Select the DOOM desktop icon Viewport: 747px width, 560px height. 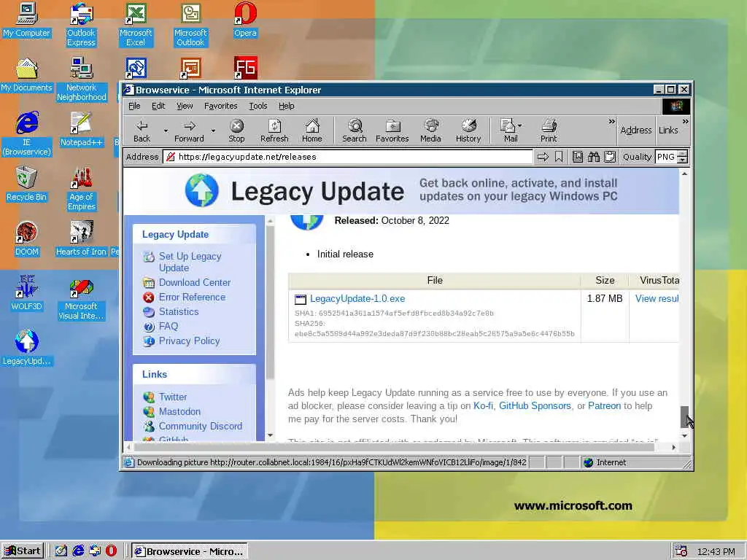(x=27, y=239)
